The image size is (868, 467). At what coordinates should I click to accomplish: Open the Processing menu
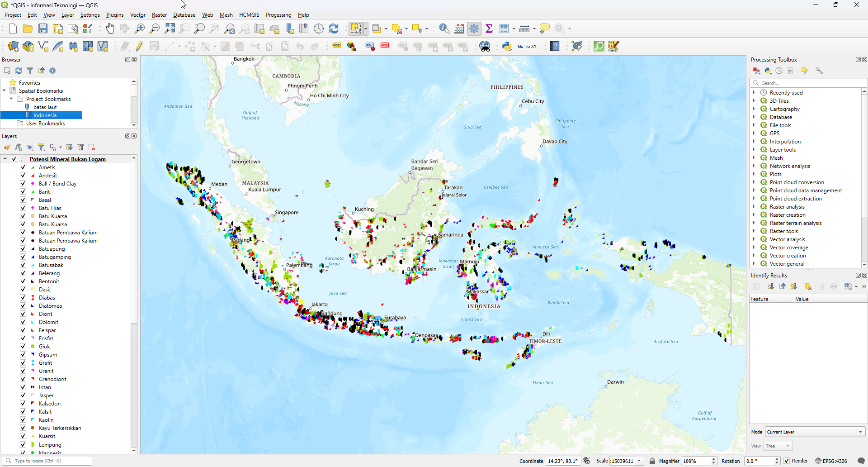[x=278, y=15]
